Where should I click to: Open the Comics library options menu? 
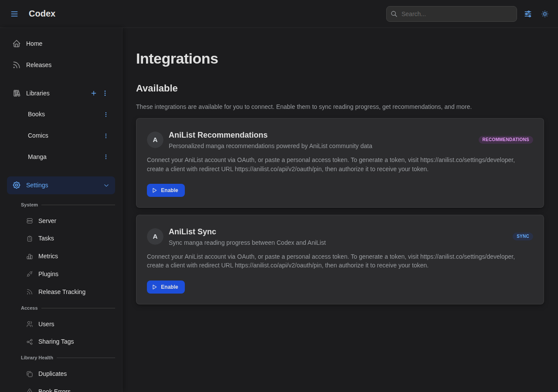[105, 136]
